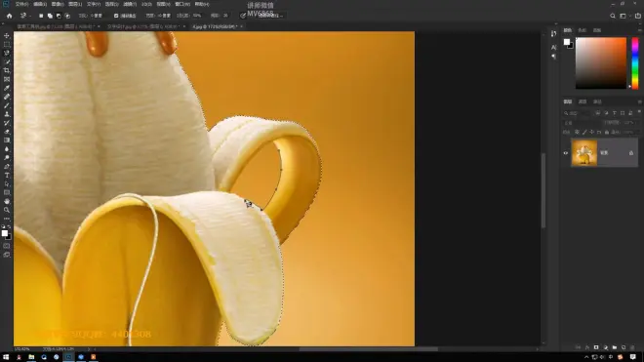Select Subtract from Selection mode
This screenshot has width=644, height=362.
[59, 16]
